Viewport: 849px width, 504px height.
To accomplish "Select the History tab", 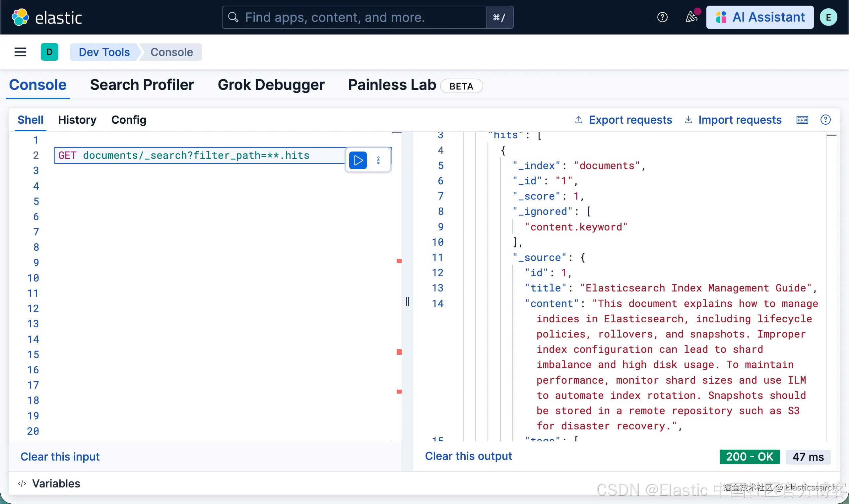I will [77, 120].
